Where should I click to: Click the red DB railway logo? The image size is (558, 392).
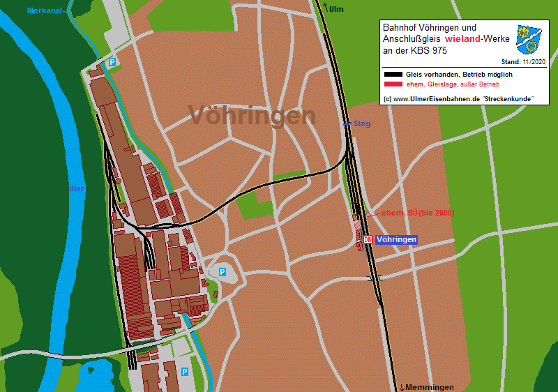tap(368, 240)
